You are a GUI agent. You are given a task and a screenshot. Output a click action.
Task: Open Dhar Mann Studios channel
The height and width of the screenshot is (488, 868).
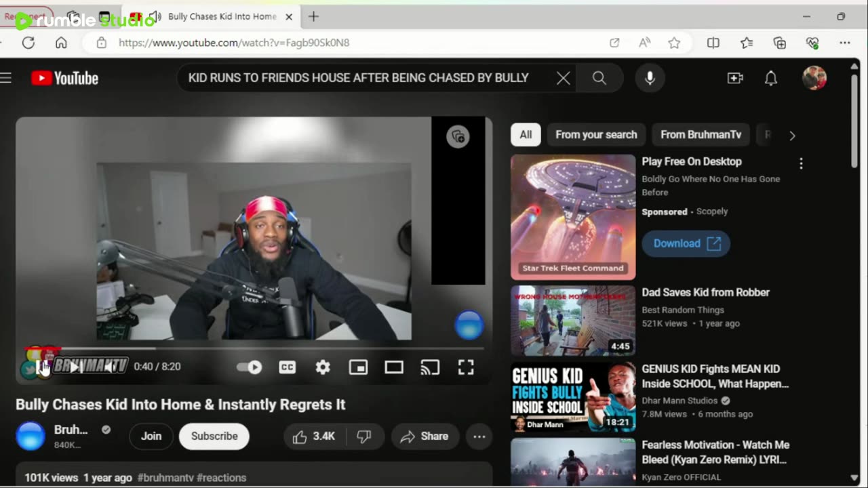click(x=679, y=401)
